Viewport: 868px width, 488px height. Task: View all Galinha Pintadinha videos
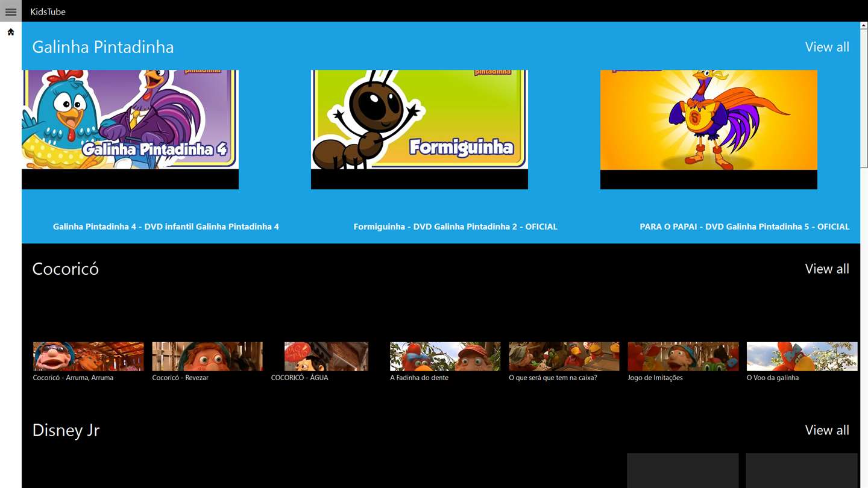[827, 47]
